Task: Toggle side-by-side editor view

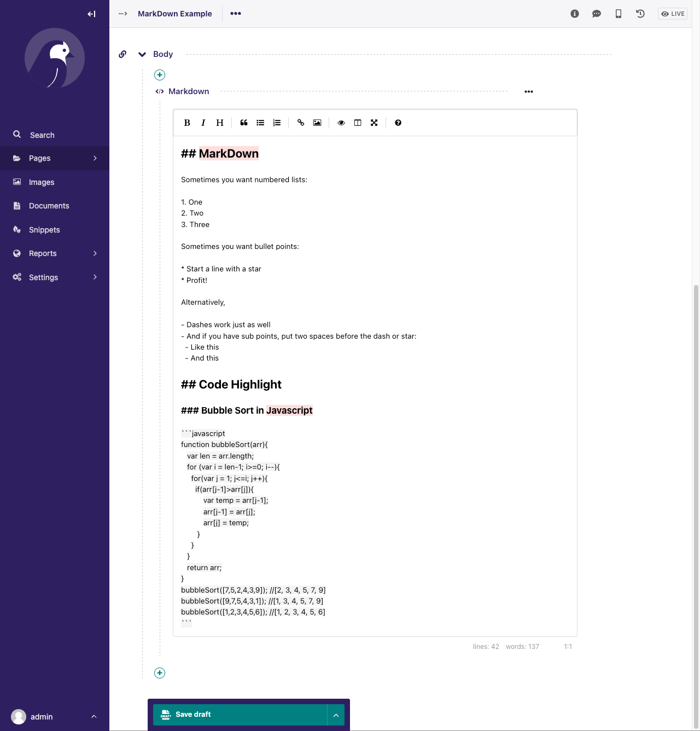Action: [358, 123]
